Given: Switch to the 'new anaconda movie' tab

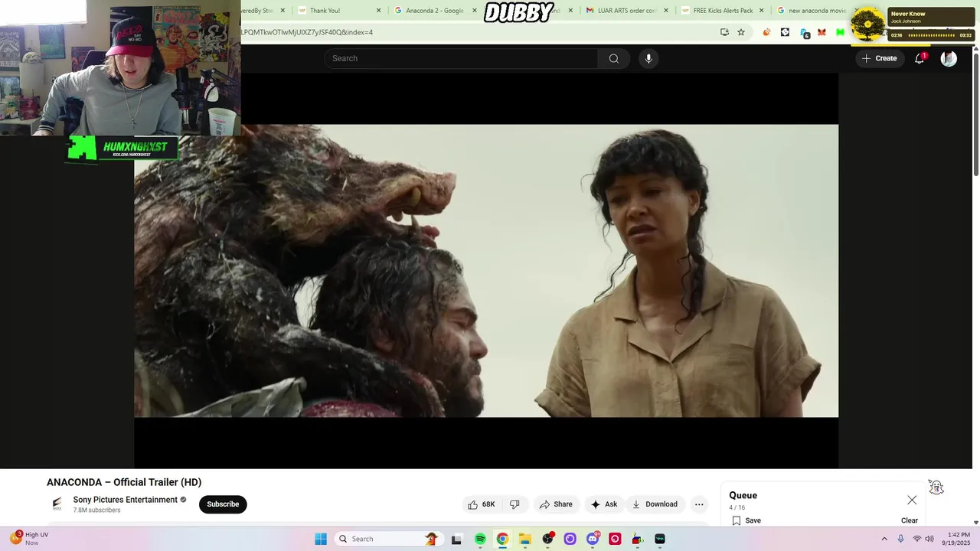Looking at the screenshot, I should click(816, 11).
